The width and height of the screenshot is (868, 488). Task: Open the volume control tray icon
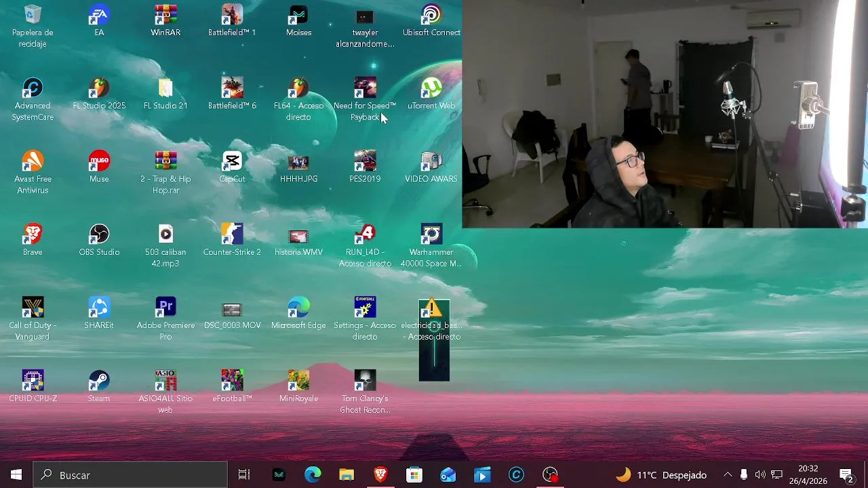point(760,475)
